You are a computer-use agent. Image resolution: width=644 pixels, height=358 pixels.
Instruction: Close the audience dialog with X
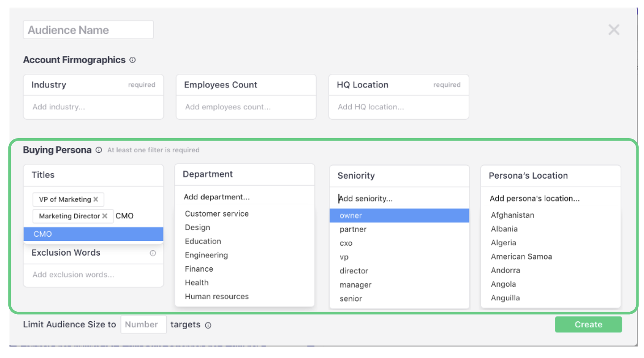[x=614, y=30]
